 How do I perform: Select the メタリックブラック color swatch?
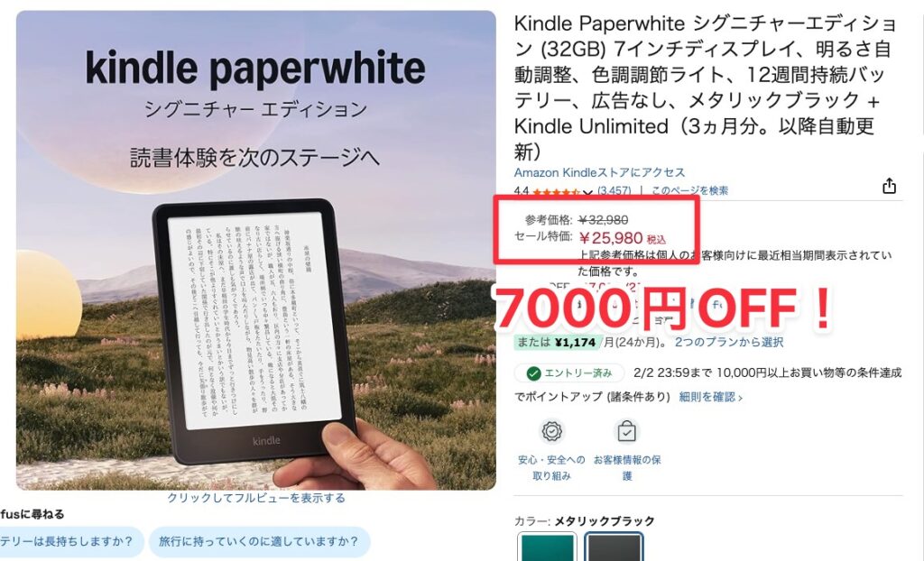coord(614,547)
